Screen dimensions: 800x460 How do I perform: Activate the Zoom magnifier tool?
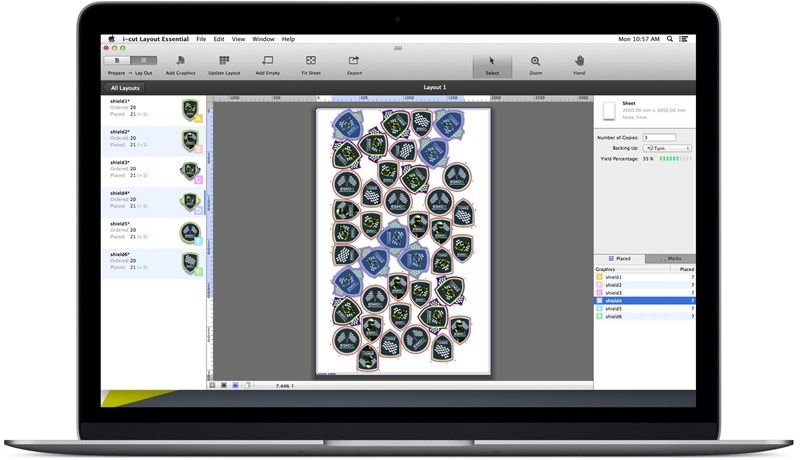535,61
